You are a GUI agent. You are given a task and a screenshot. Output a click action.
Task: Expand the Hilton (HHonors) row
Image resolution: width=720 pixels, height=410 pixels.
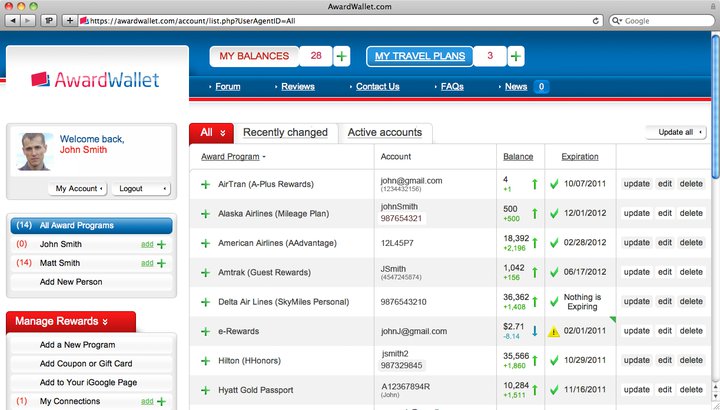coord(206,361)
